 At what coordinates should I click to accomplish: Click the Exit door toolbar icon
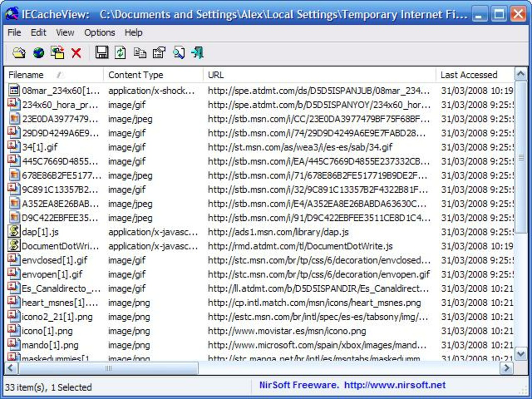pos(197,52)
